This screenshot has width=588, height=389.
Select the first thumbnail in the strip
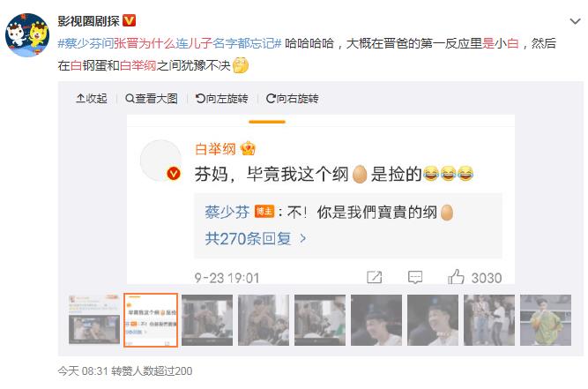[94, 319]
